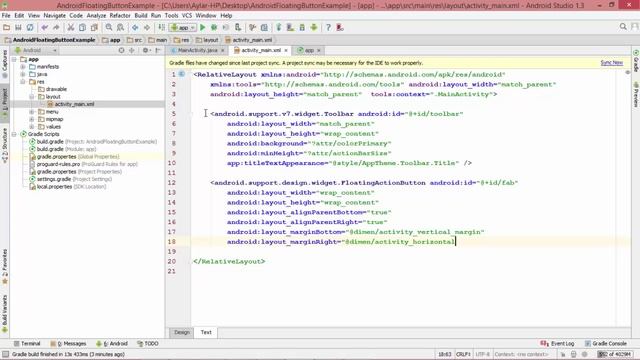Open the app run configuration dropdown

click(183, 27)
